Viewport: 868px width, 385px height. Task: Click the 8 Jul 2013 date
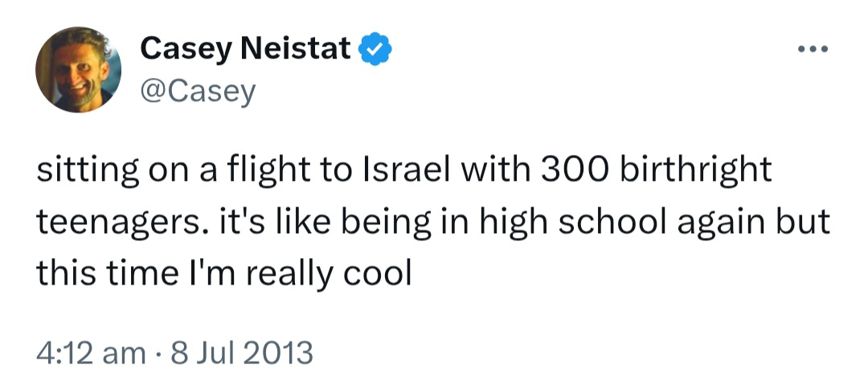[241, 354]
